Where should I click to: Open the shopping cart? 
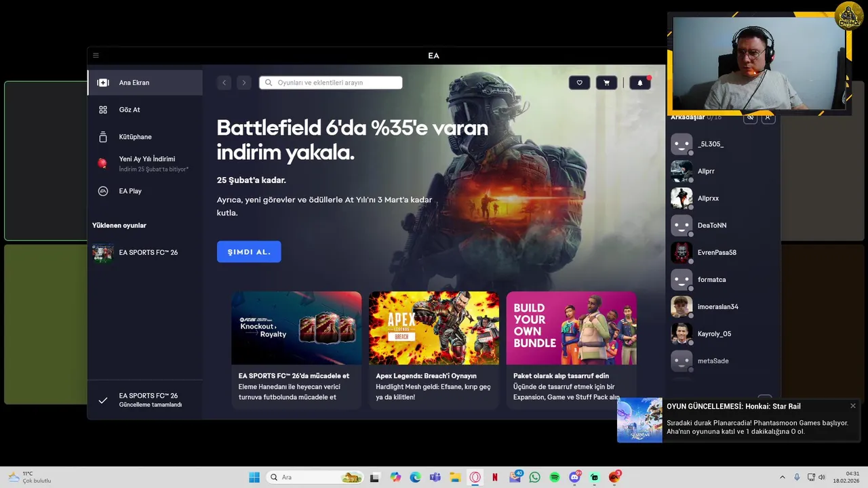point(606,83)
